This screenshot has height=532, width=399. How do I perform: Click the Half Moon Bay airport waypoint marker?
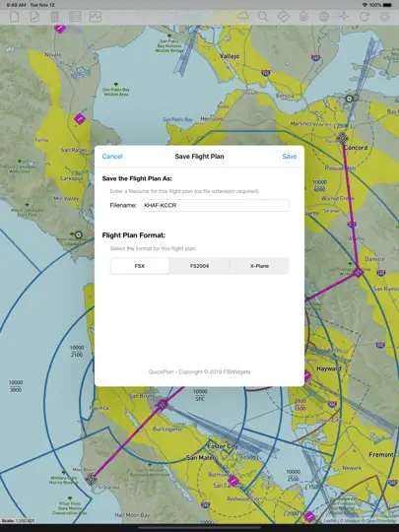point(91,479)
